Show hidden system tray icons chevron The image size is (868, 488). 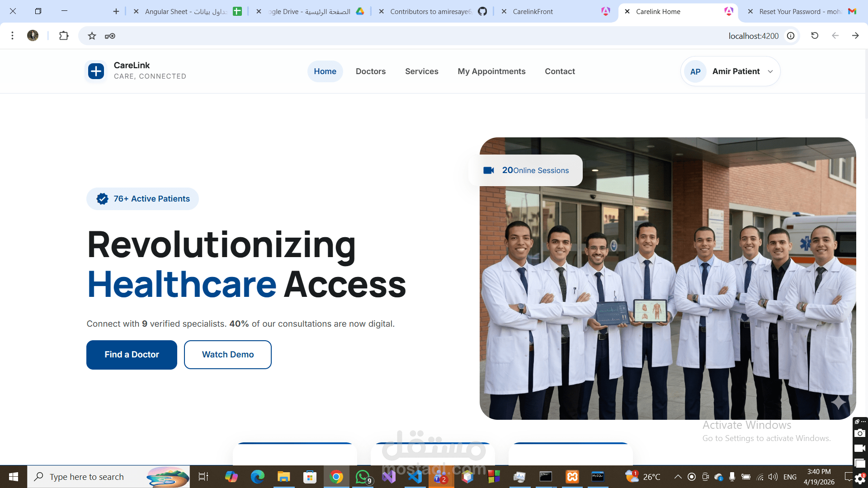678,477
